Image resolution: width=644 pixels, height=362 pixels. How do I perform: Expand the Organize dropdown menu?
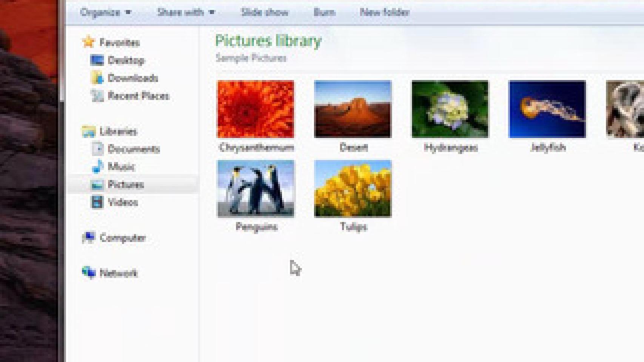point(105,12)
